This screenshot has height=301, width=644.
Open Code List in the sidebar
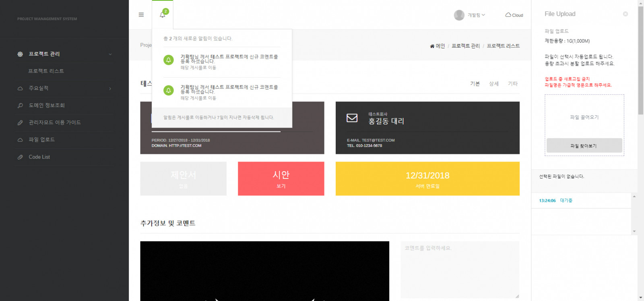pos(39,157)
